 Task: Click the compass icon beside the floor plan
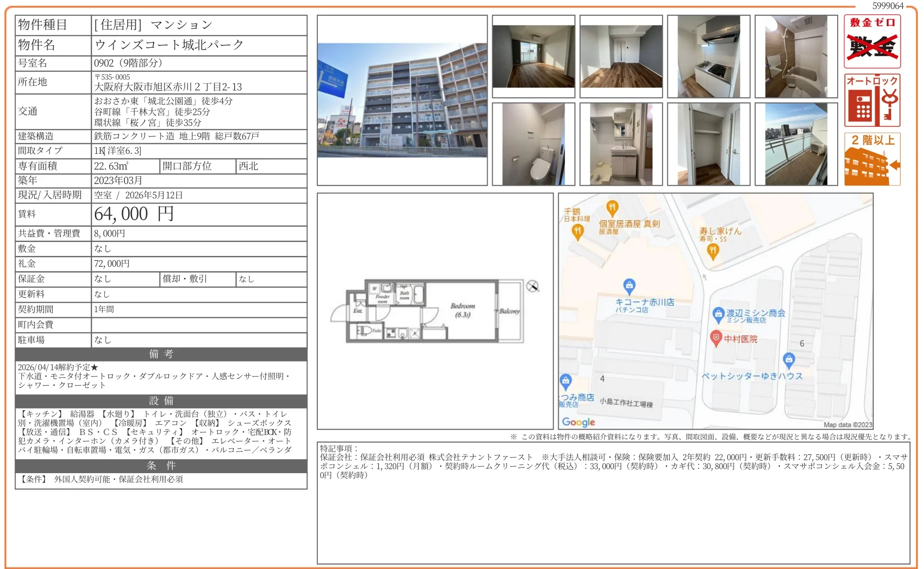(x=532, y=286)
